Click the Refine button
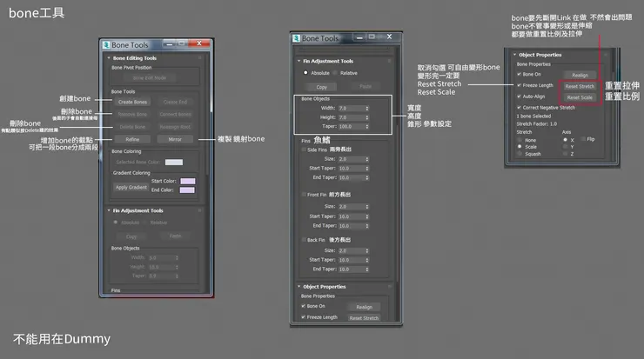Image resolution: width=644 pixels, height=359 pixels. coord(132,139)
